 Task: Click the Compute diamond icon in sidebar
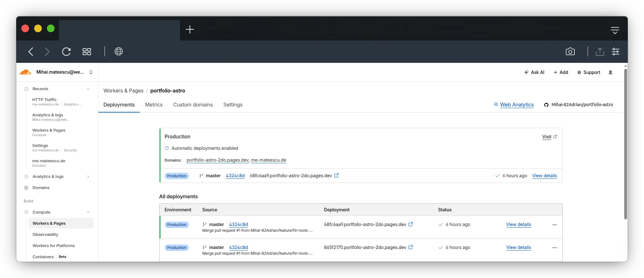26,212
